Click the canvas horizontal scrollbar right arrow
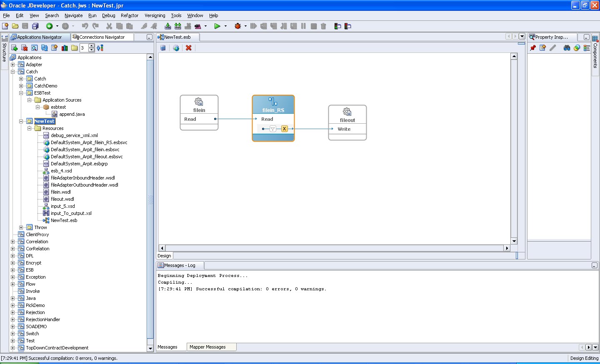Screen dimensions: 600x364 (x=507, y=248)
